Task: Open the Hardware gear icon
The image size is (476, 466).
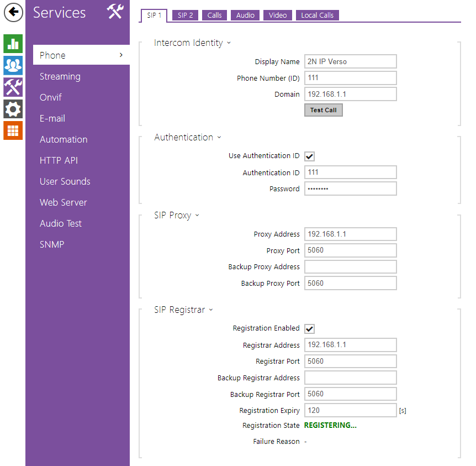Action: [x=13, y=109]
